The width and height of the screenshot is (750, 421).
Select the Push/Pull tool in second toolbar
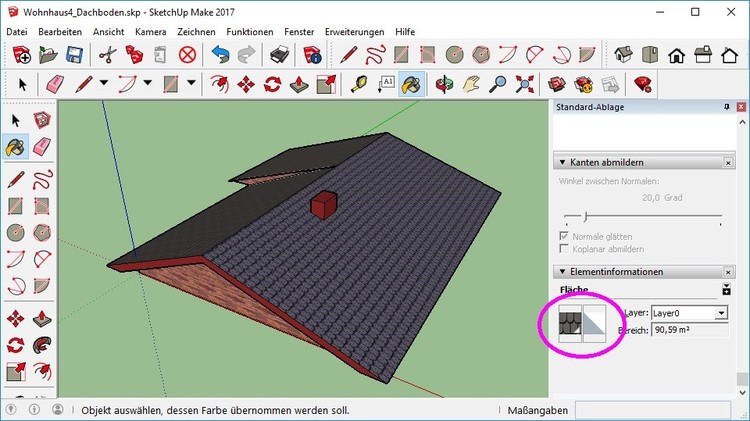299,84
